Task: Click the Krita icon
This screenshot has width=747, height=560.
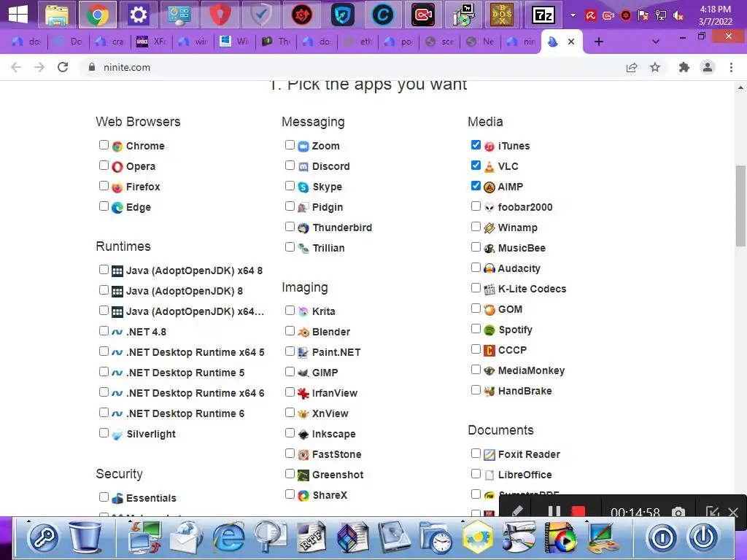Action: [303, 311]
